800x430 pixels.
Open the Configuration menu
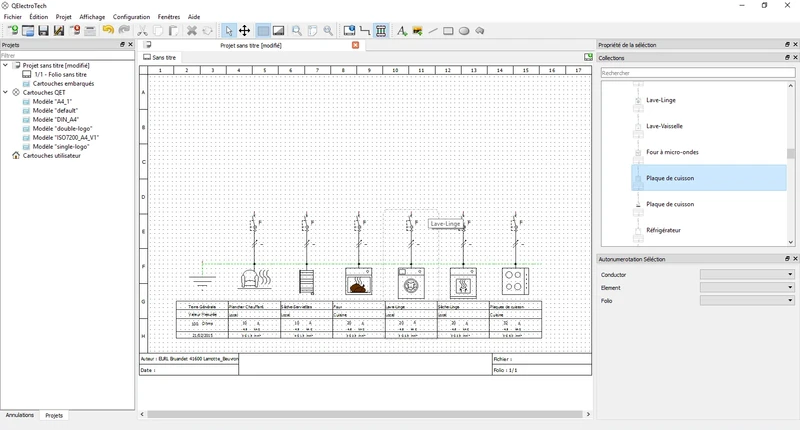131,17
